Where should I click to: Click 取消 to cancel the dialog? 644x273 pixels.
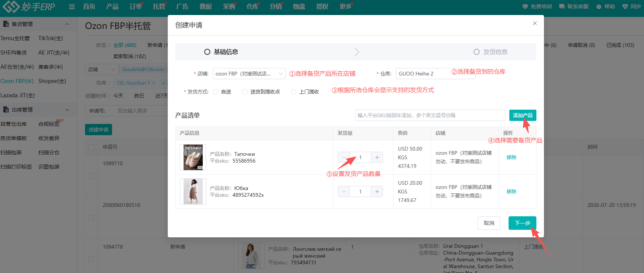pos(489,223)
